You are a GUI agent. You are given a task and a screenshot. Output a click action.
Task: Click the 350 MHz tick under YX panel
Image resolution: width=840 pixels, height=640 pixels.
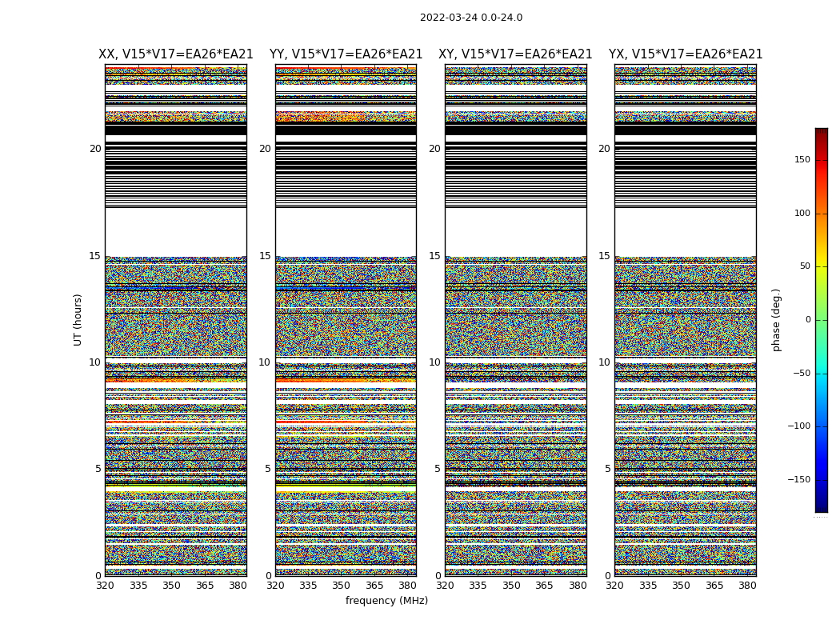click(x=682, y=586)
